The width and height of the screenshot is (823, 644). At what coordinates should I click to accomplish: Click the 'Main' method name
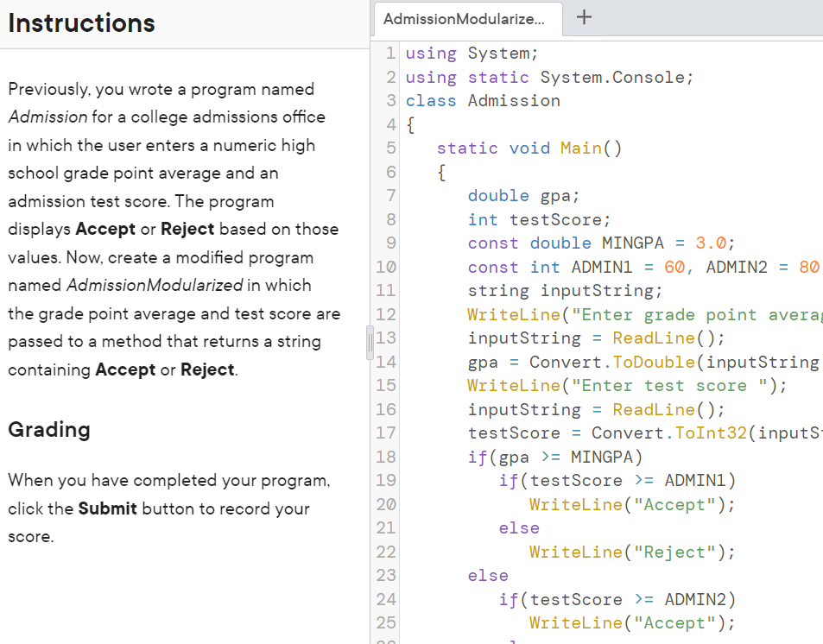pos(580,148)
